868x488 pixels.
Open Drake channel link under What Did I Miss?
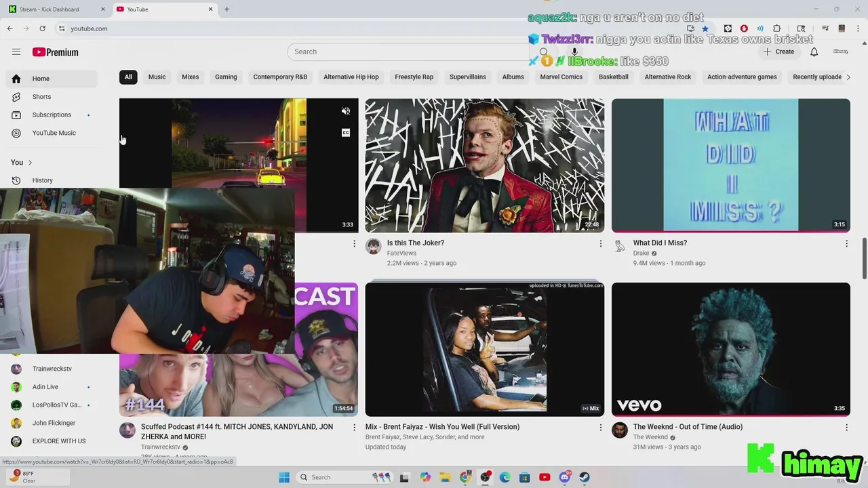tap(641, 253)
